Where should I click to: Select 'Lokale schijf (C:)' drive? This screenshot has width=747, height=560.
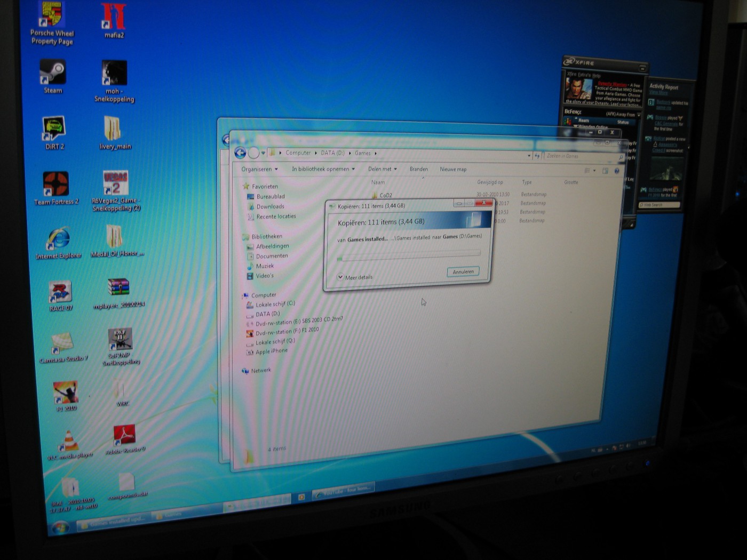(271, 304)
